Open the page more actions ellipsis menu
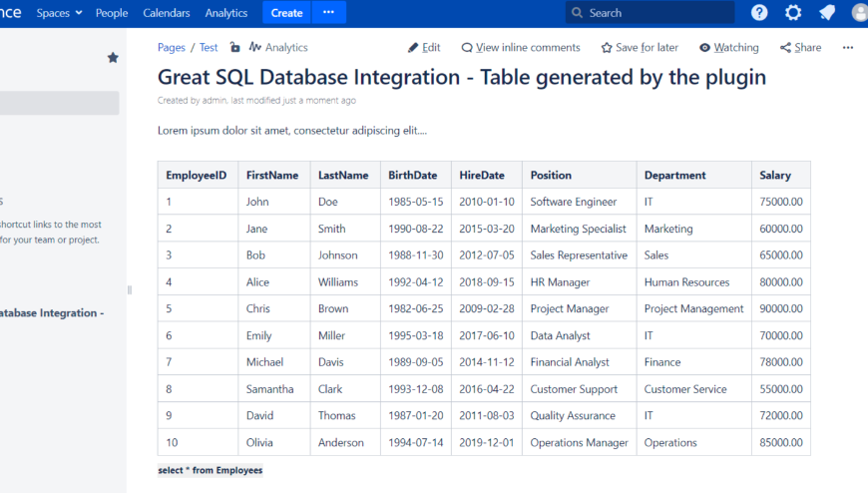 [x=848, y=47]
